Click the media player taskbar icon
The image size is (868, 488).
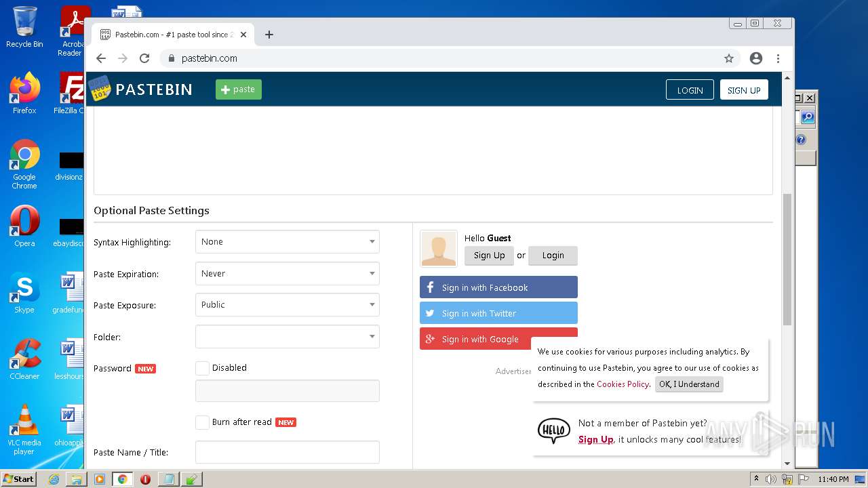(x=99, y=479)
